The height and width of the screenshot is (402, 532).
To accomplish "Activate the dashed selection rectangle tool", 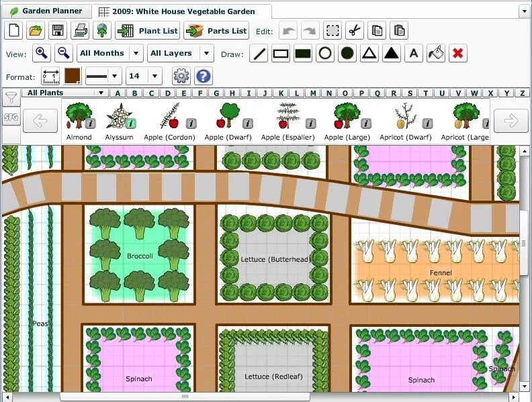I will tap(332, 31).
